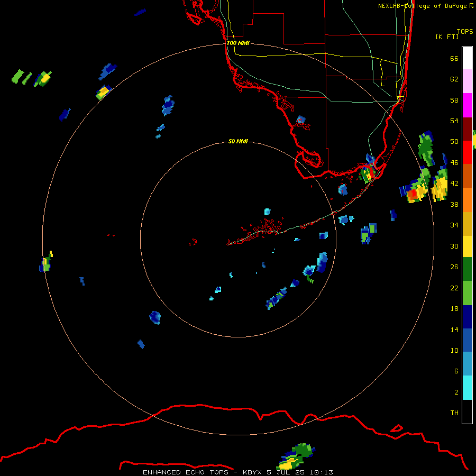This screenshot has width=476, height=476.
Task: Click the 54 legend value
Action: coord(454,121)
